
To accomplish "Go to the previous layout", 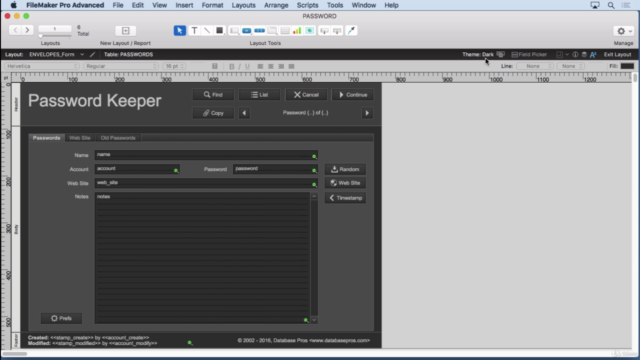I will click(x=16, y=30).
